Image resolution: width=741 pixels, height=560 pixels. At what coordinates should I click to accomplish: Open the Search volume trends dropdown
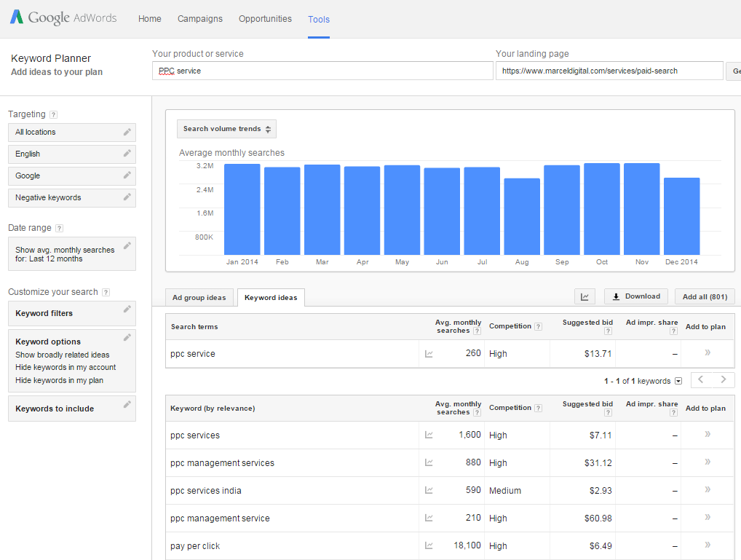[226, 129]
